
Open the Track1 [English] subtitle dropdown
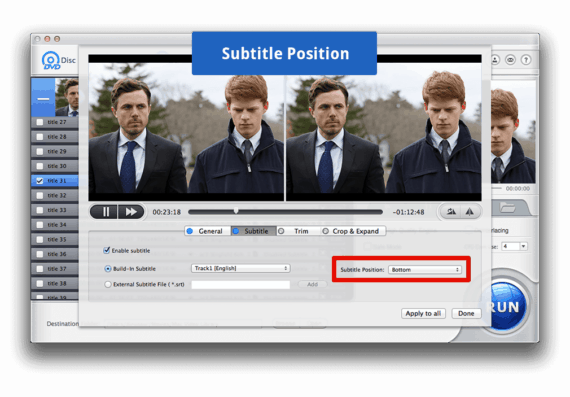point(241,268)
